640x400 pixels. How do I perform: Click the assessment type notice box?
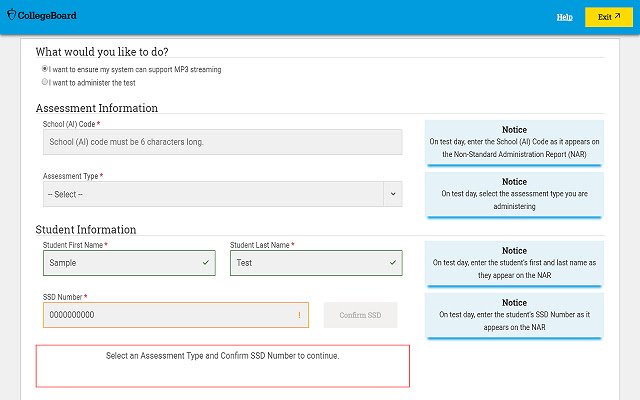[514, 194]
